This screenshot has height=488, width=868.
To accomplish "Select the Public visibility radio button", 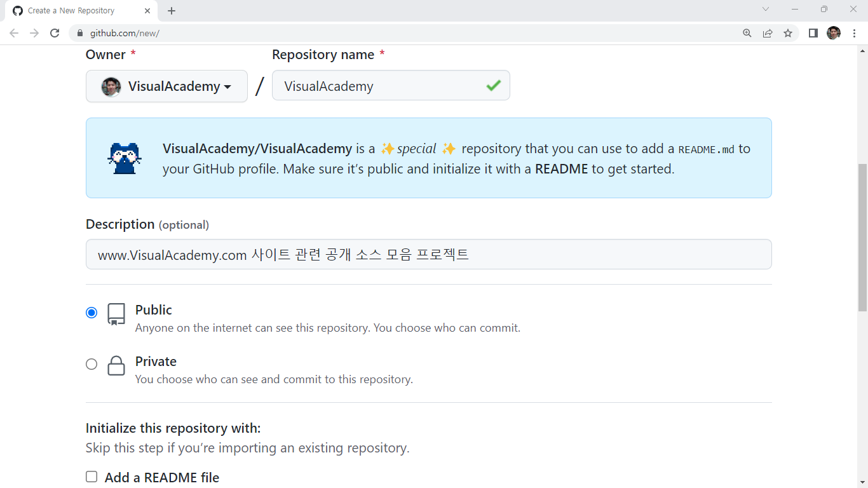I will coord(92,313).
